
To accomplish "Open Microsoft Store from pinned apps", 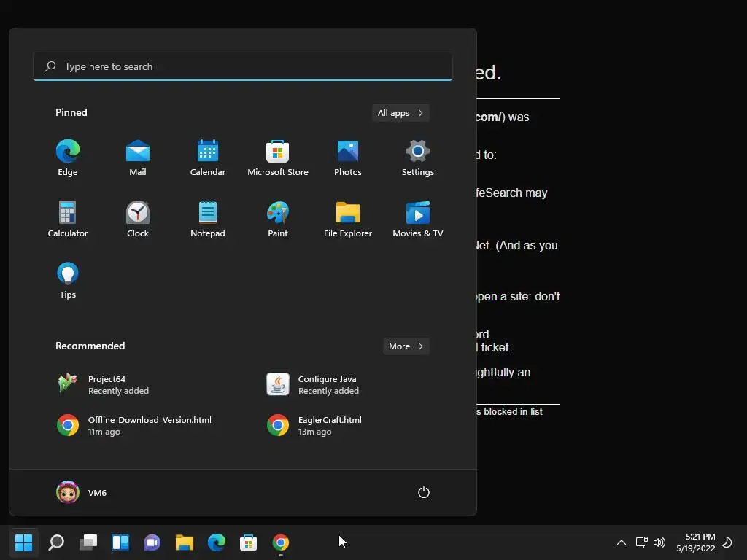I will click(278, 158).
